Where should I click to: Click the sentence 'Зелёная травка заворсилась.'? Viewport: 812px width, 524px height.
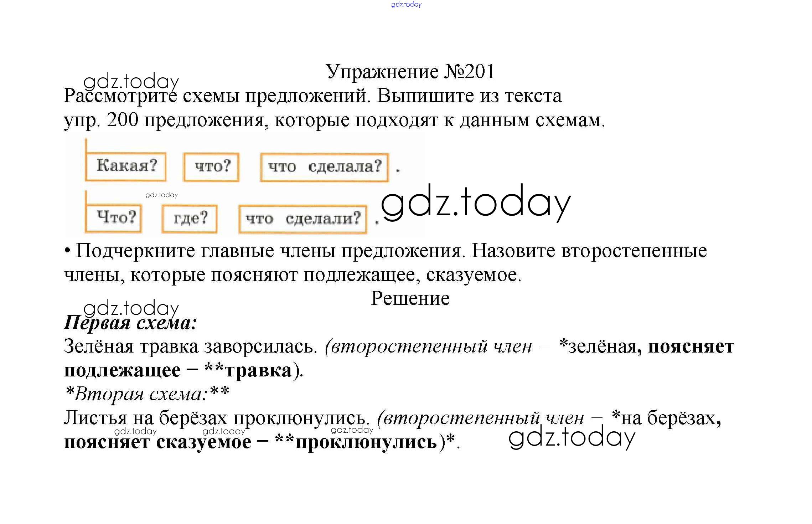[x=190, y=346]
